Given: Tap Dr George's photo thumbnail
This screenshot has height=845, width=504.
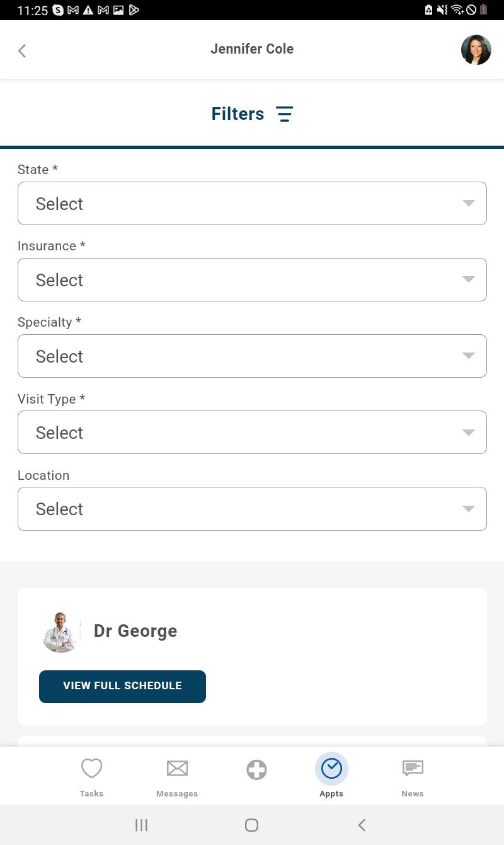Looking at the screenshot, I should pos(62,632).
